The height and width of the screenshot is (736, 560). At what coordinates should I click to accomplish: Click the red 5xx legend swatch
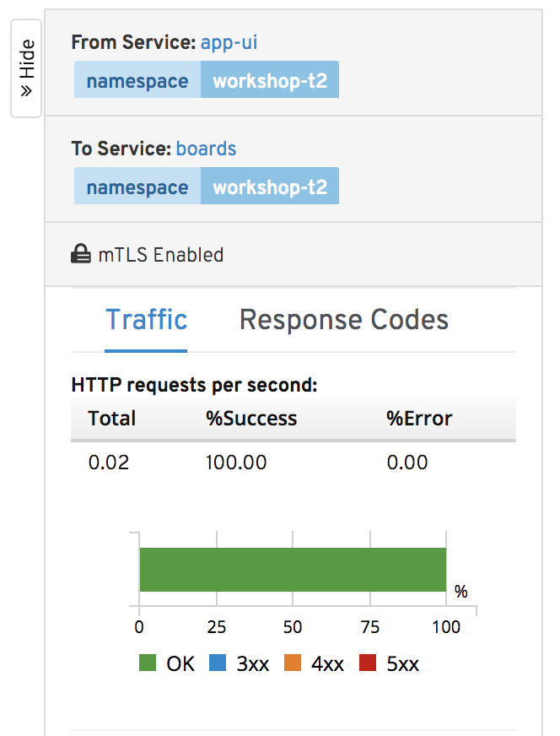tap(368, 663)
